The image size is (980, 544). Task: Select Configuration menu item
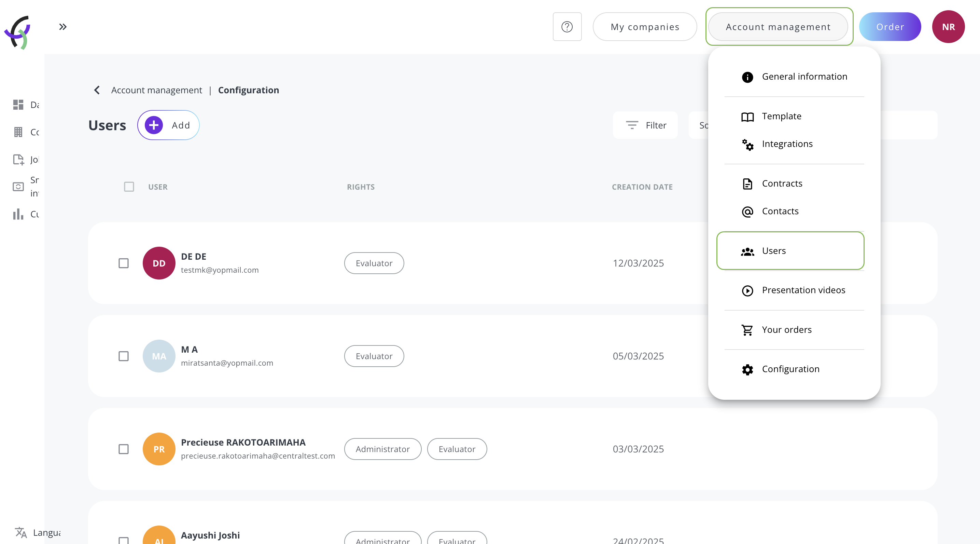point(794,369)
